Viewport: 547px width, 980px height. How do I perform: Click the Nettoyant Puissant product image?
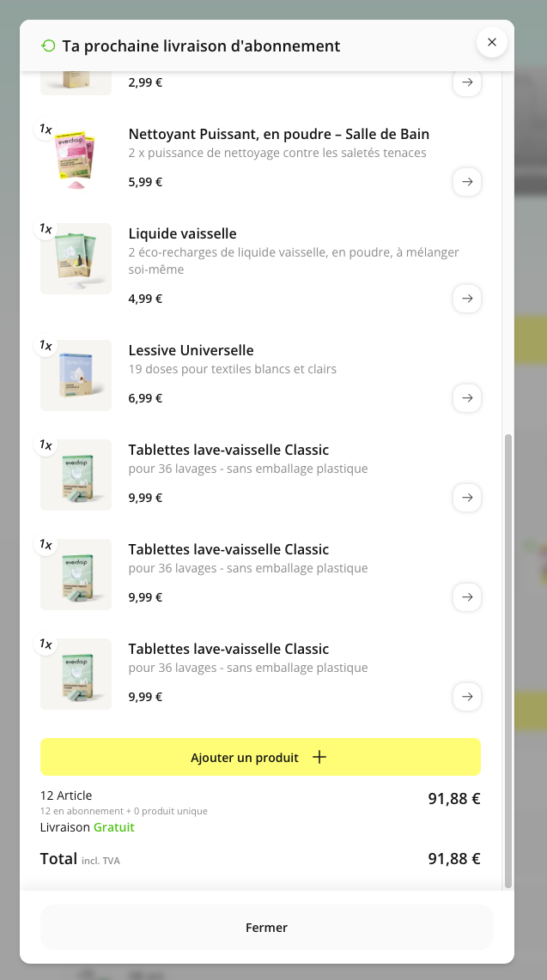click(x=76, y=160)
